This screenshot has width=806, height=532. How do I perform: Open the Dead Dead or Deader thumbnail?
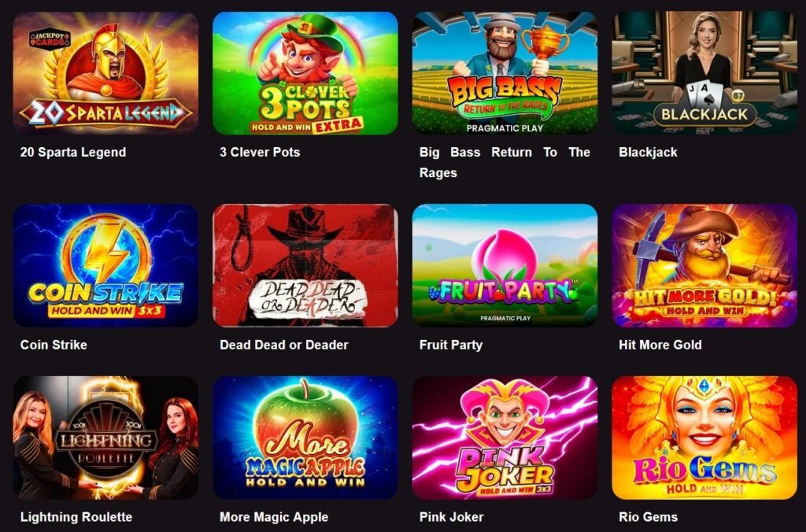[x=305, y=266]
